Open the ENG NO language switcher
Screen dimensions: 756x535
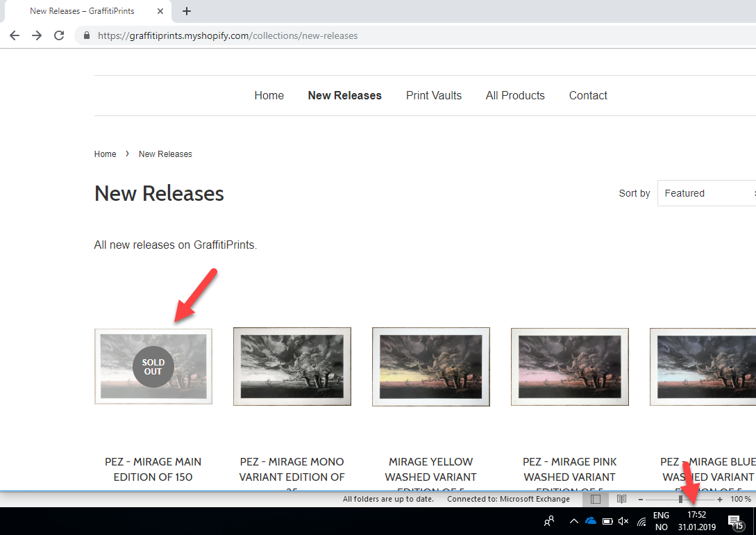pyautogui.click(x=661, y=520)
